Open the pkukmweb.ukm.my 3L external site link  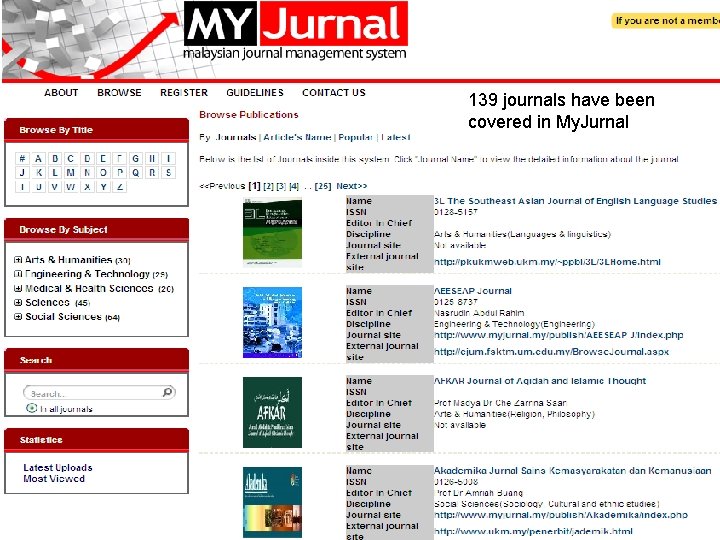click(x=547, y=262)
